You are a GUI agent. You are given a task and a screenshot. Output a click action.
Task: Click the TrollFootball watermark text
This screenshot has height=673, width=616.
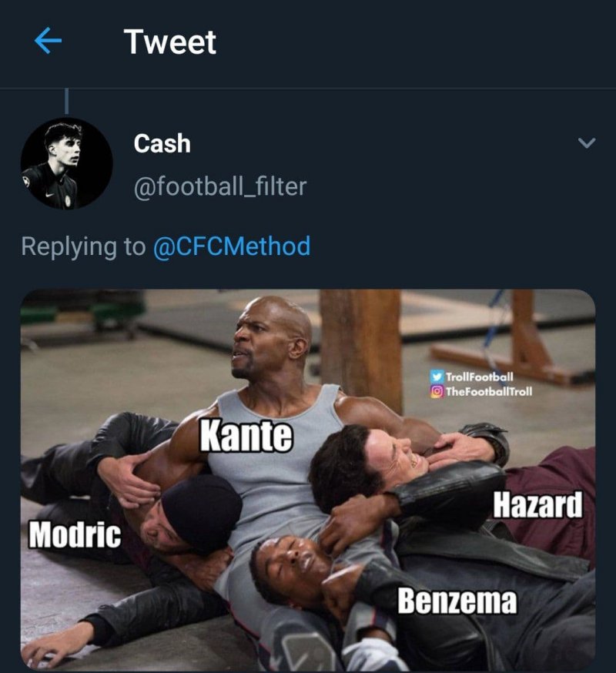(x=479, y=377)
